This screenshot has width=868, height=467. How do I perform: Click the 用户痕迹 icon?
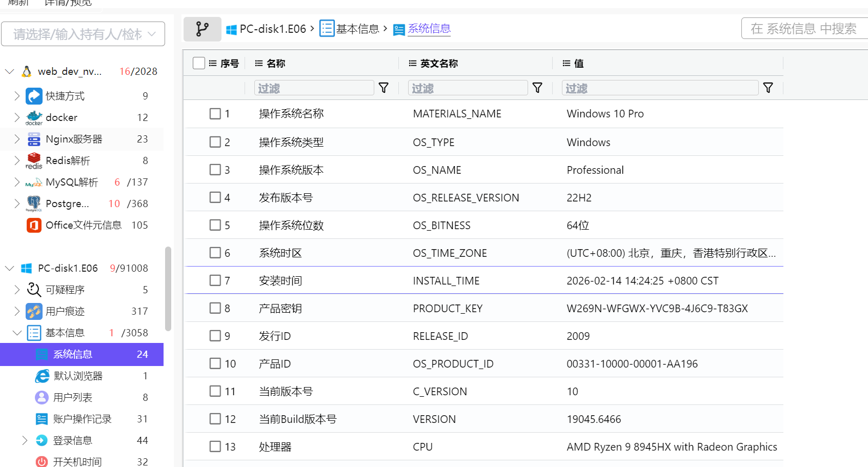[x=34, y=311]
